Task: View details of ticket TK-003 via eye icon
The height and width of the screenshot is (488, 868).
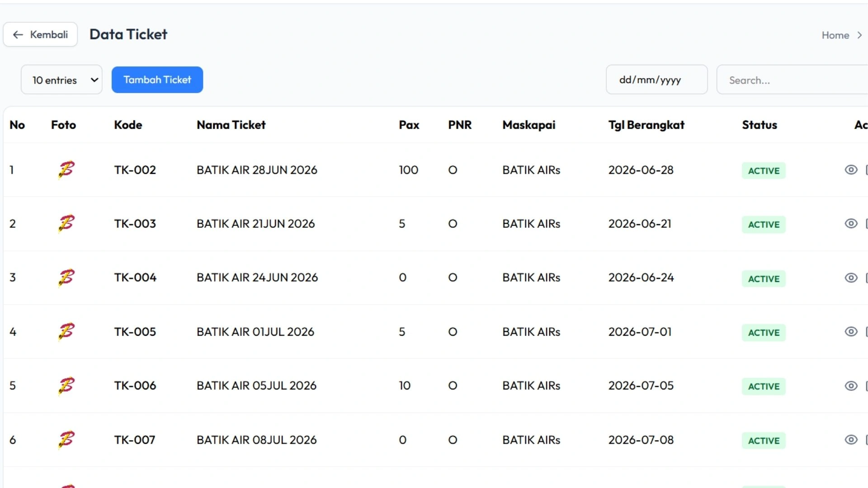Action: coord(851,224)
